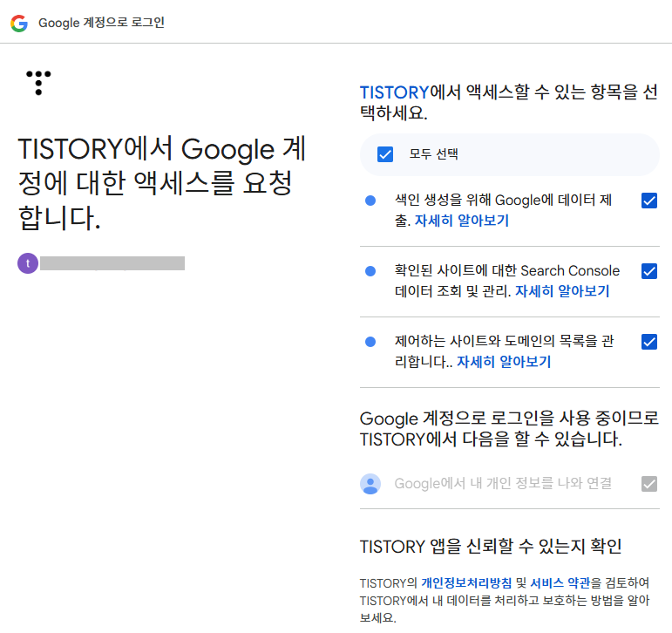Open the '개인정보처리방침' link
Screen dimensions: 672x633
(466, 582)
